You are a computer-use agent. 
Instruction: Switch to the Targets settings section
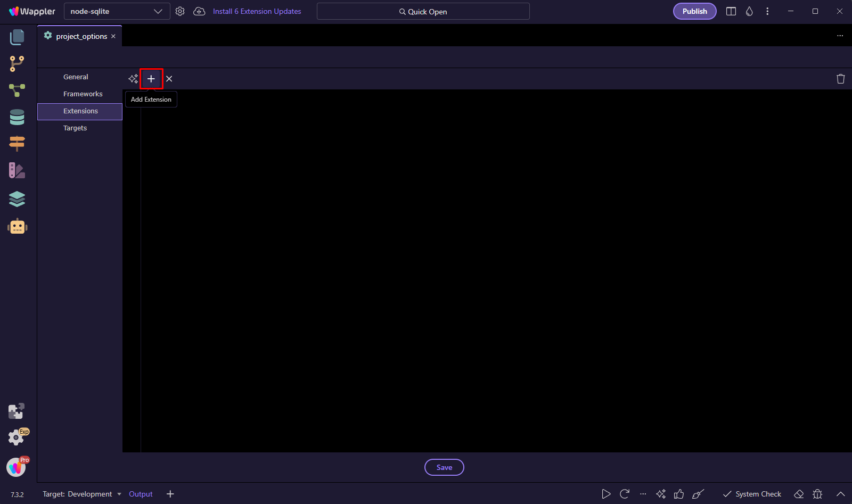click(x=75, y=128)
